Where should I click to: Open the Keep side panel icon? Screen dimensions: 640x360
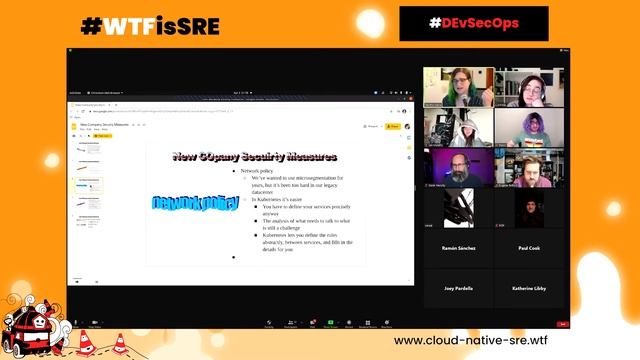(409, 148)
